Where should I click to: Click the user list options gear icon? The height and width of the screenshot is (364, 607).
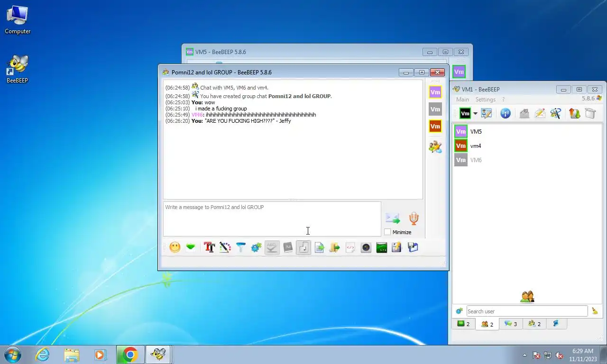[x=459, y=311]
